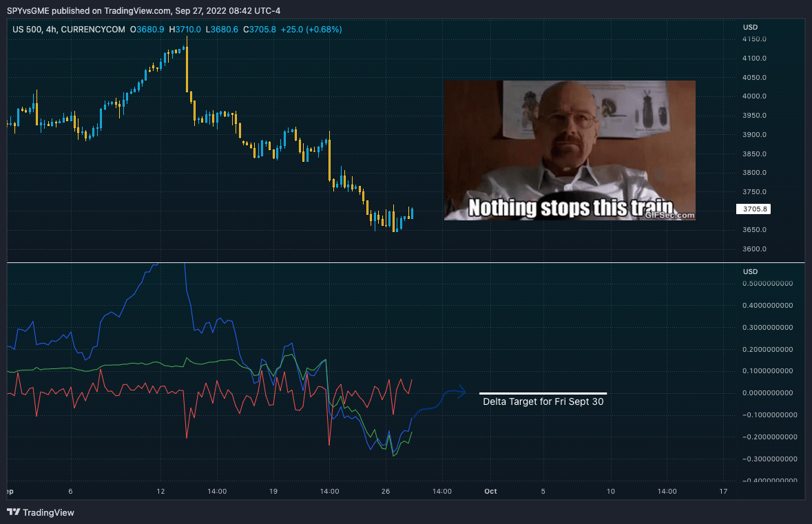Click the 0.2000000000 indicator axis label

767,349
